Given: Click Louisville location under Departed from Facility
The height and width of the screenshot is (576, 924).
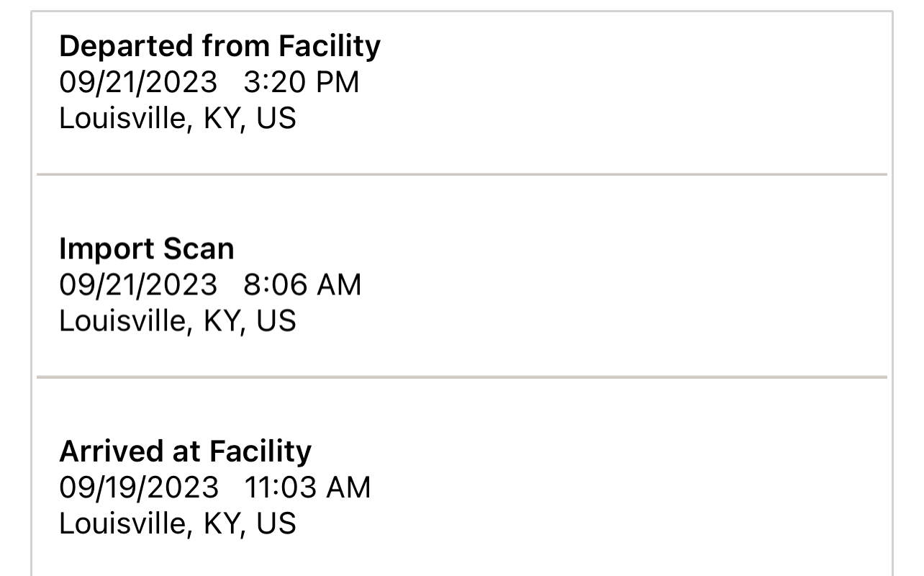Looking at the screenshot, I should tap(177, 119).
